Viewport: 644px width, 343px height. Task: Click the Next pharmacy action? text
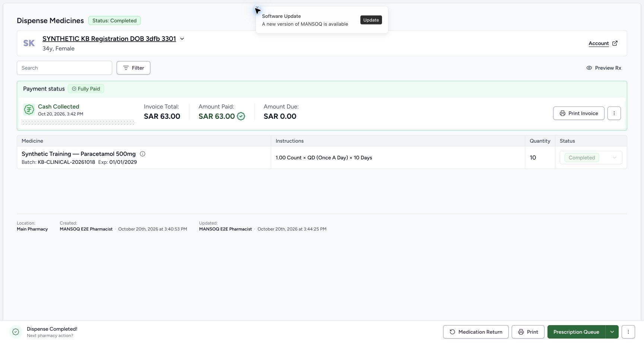coord(50,336)
